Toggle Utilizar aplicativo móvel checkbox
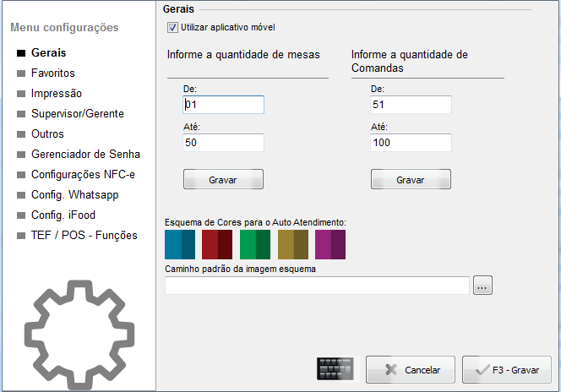 (x=173, y=27)
